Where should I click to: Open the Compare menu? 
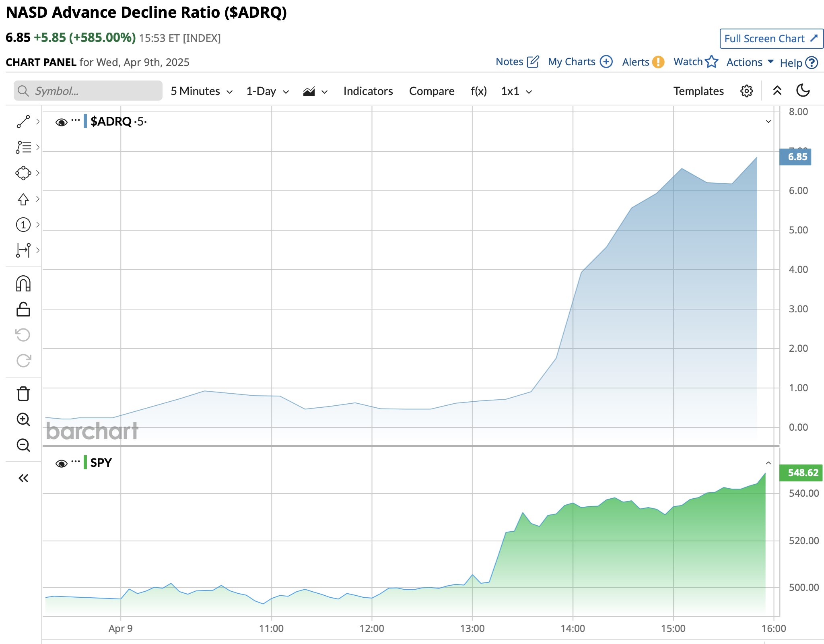[x=431, y=91]
